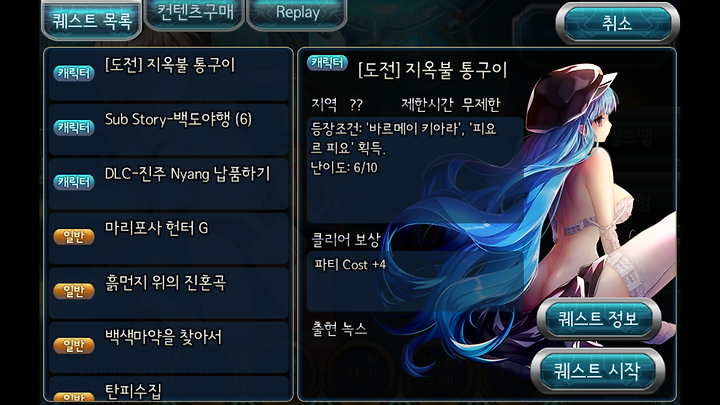Open the 퀘스트 목록 tab
This screenshot has height=405, width=720.
91,21
